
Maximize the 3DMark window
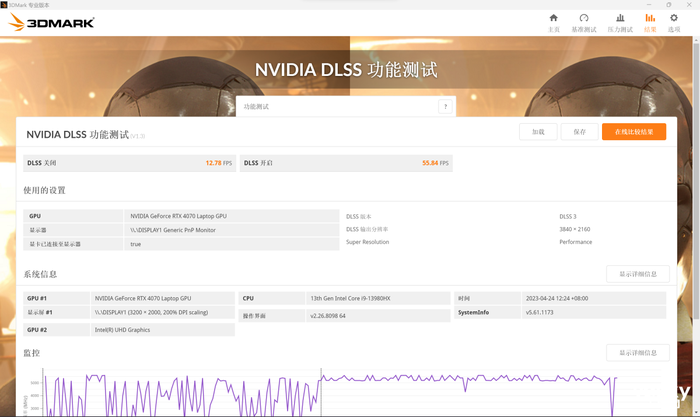point(668,4)
